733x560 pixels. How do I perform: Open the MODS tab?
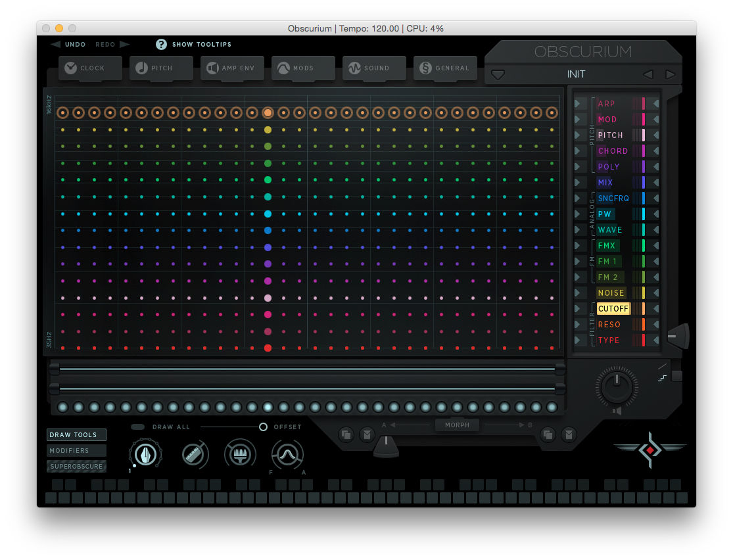coord(304,68)
